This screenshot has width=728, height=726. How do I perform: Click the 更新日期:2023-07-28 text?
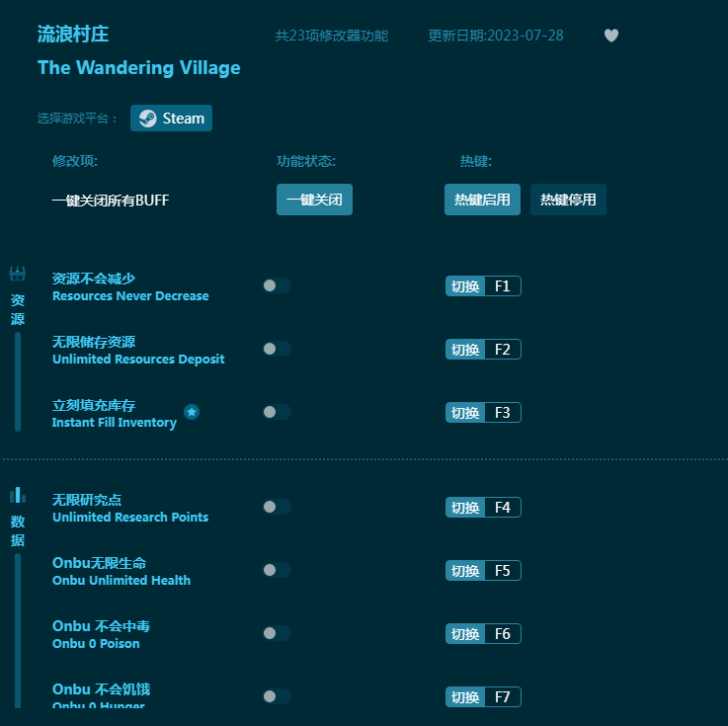pos(496,36)
